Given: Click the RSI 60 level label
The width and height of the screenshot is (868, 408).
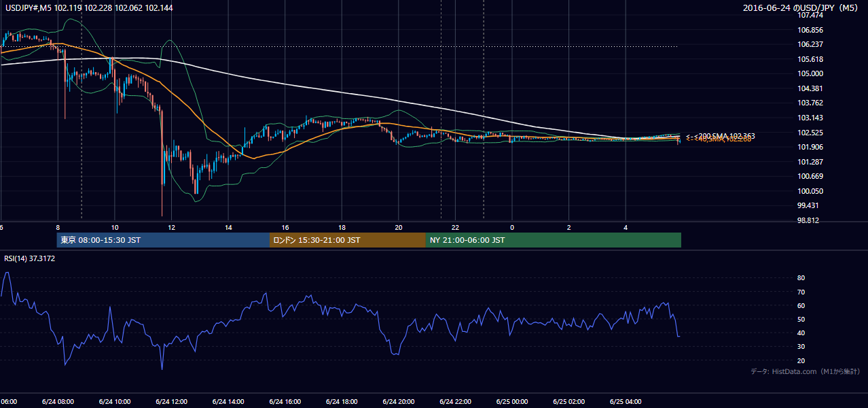Looking at the screenshot, I should (801, 305).
